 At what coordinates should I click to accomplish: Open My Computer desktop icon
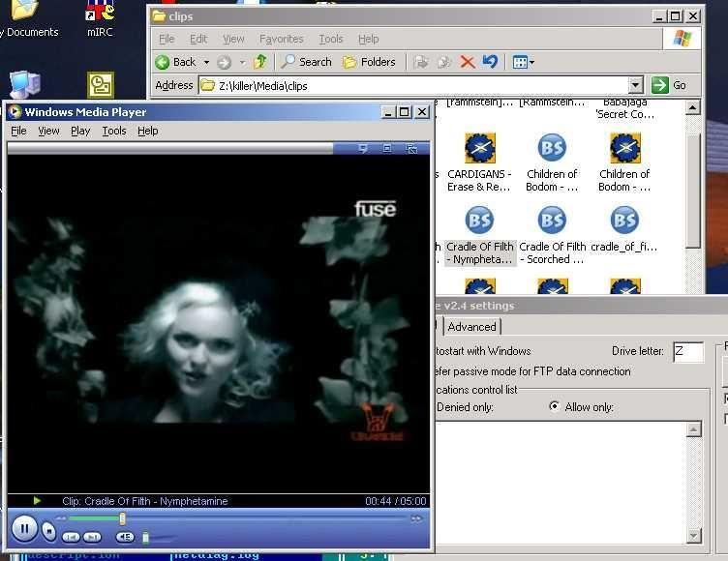point(25,85)
